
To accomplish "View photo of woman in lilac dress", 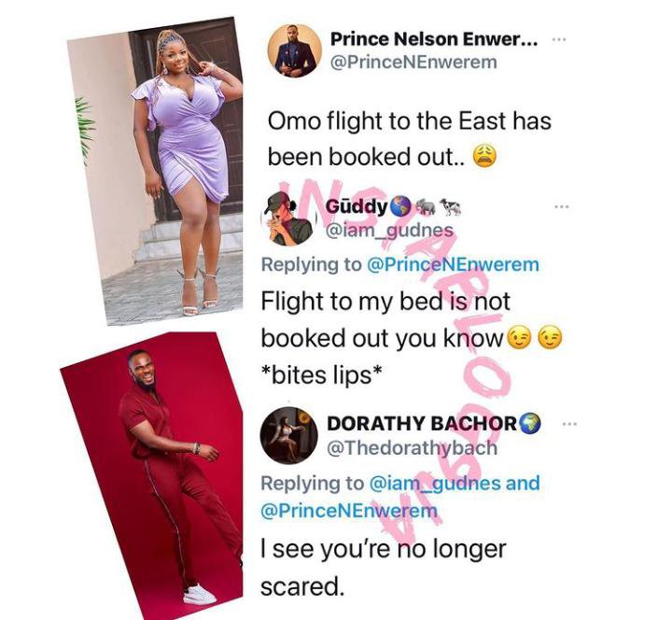I will click(x=155, y=172).
